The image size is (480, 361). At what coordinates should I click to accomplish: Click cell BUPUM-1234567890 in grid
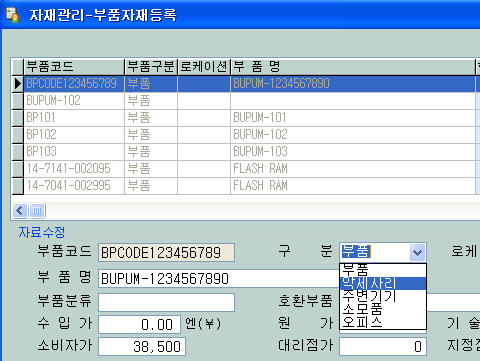pos(353,84)
